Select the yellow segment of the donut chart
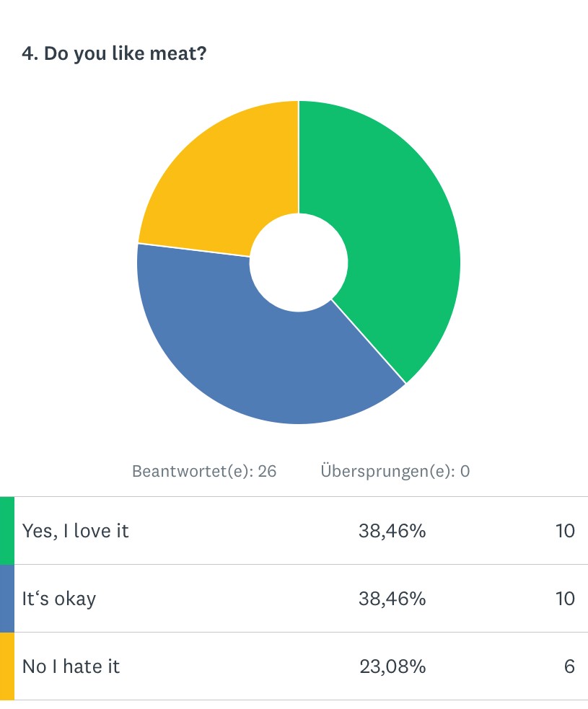588x709 pixels. tap(216, 173)
